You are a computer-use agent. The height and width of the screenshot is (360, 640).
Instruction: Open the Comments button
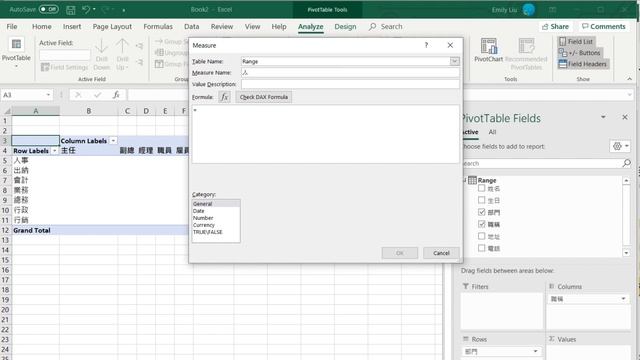click(603, 27)
